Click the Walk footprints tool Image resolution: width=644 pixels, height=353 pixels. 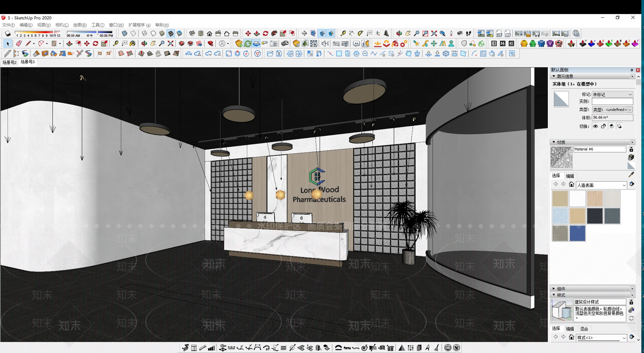[469, 33]
